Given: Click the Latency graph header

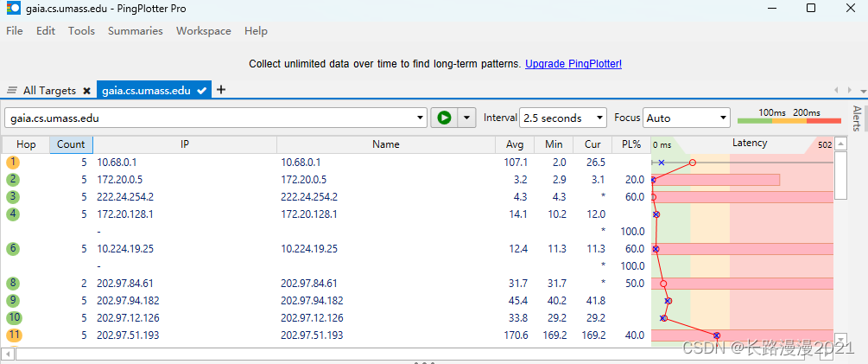Looking at the screenshot, I should click(750, 143).
